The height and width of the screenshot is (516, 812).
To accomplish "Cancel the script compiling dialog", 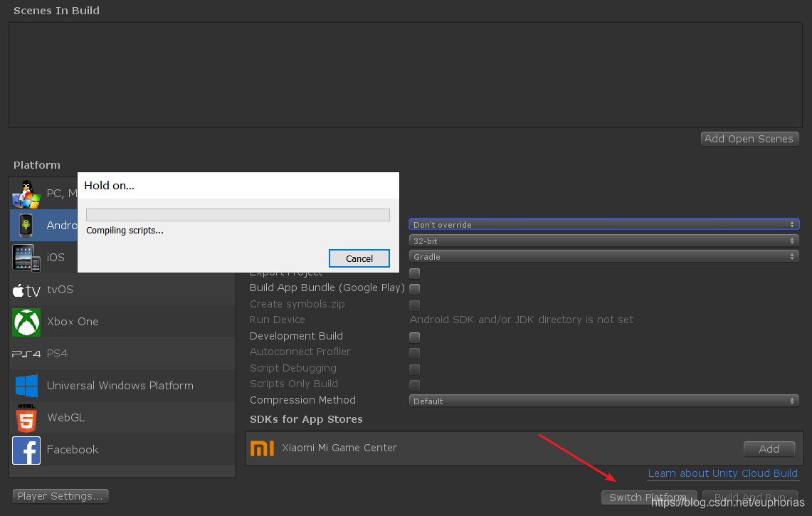I will [x=359, y=258].
